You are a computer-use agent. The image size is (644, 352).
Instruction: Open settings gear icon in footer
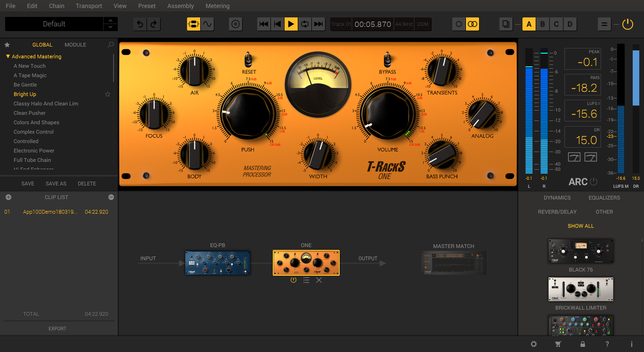point(534,344)
